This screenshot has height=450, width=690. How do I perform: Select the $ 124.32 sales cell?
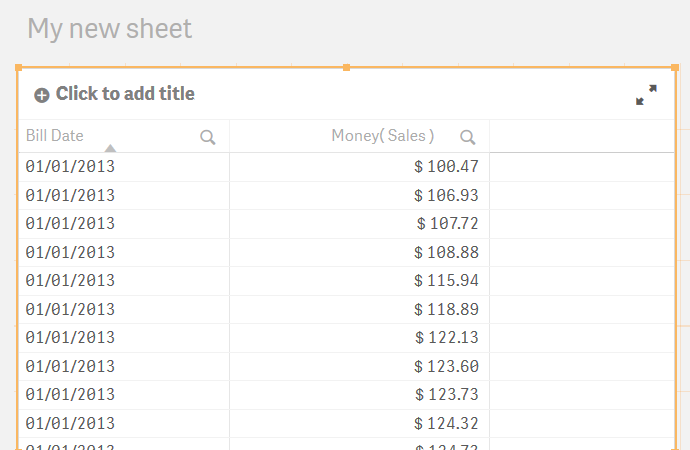tap(360, 424)
